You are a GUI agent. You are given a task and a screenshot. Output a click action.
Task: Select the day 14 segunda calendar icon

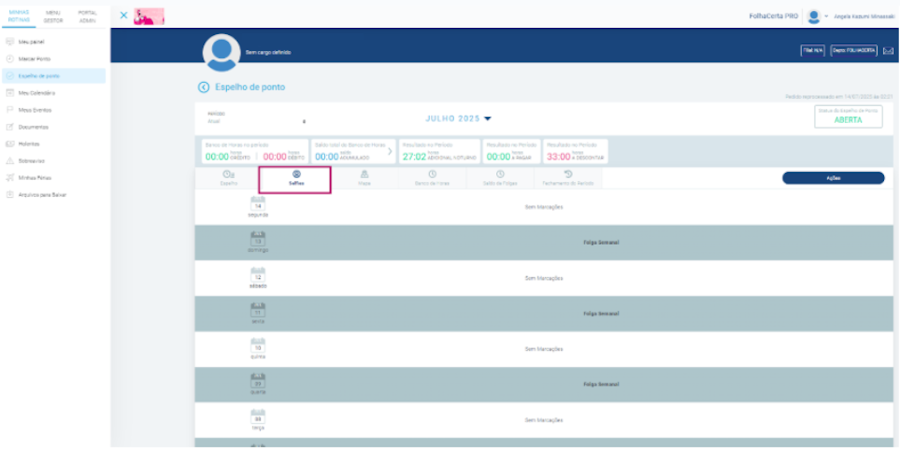click(258, 204)
